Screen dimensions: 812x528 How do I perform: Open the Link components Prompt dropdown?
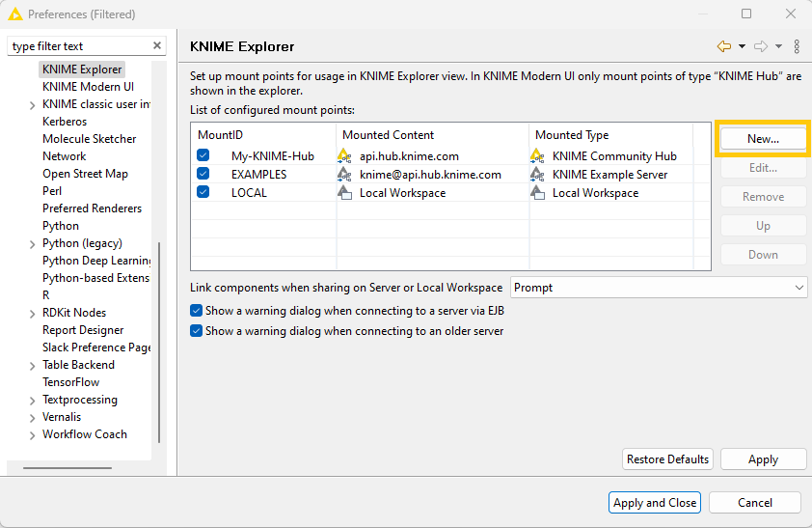659,288
